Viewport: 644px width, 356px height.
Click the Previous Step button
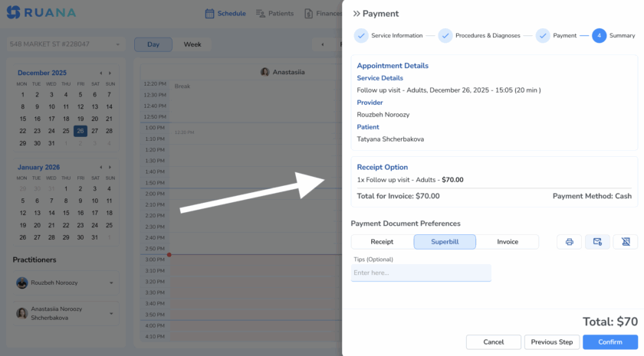(551, 342)
